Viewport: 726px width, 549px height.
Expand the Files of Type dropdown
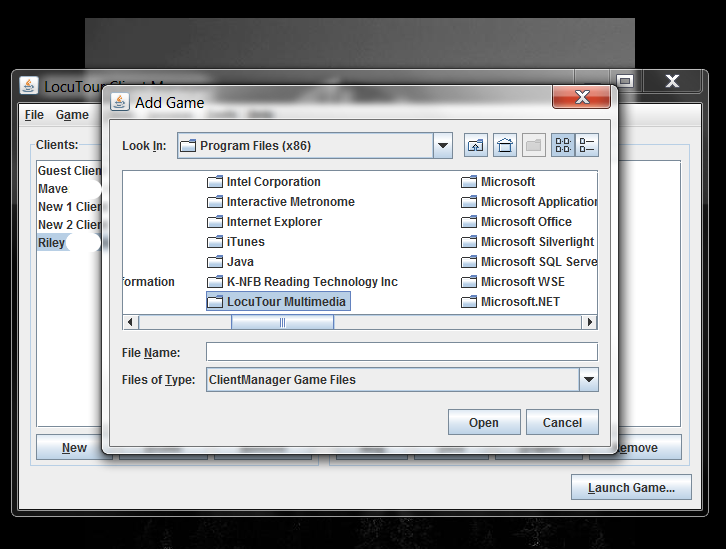click(589, 380)
